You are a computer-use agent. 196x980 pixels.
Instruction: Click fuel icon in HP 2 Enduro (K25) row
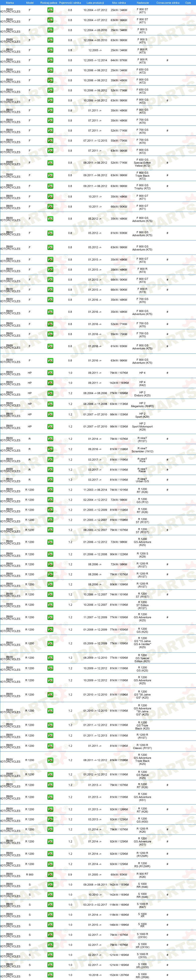pyautogui.click(x=50, y=393)
